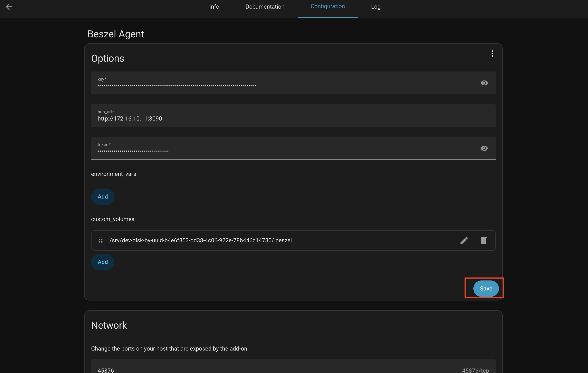Click the custom_volumes label
The image size is (588, 373).
point(113,219)
